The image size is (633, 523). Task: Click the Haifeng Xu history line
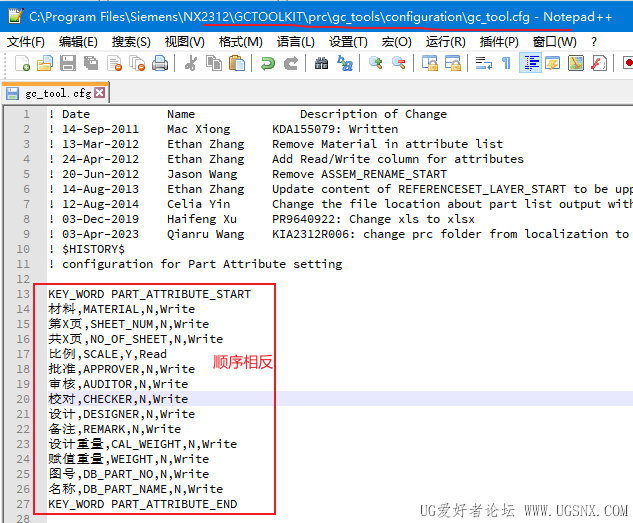262,219
